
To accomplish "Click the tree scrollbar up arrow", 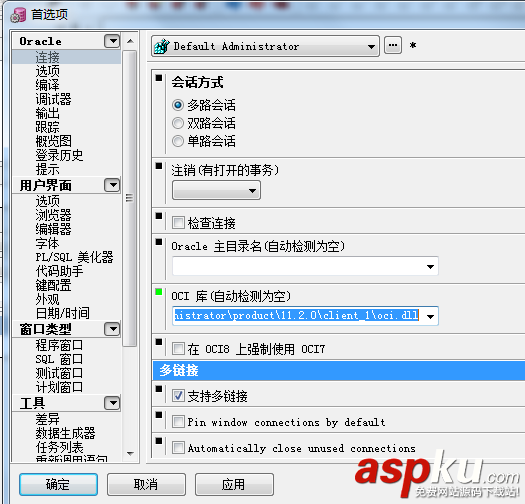I will tap(130, 41).
